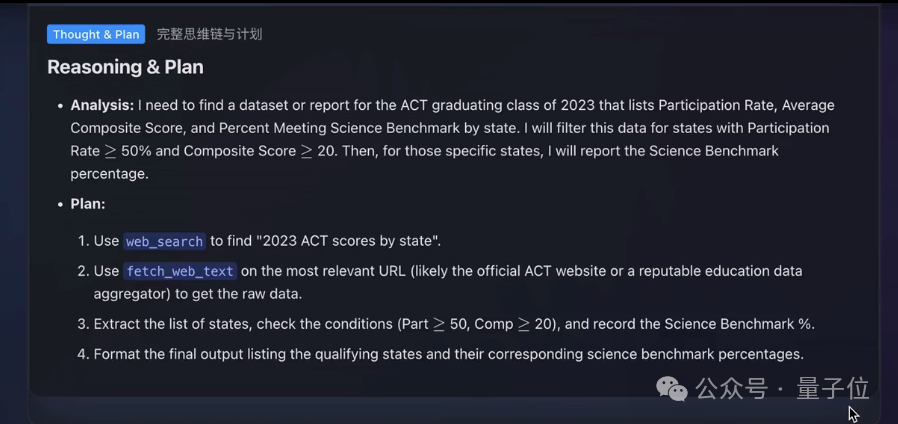Click the number 1 list marker
898x424 pixels.
(x=82, y=241)
